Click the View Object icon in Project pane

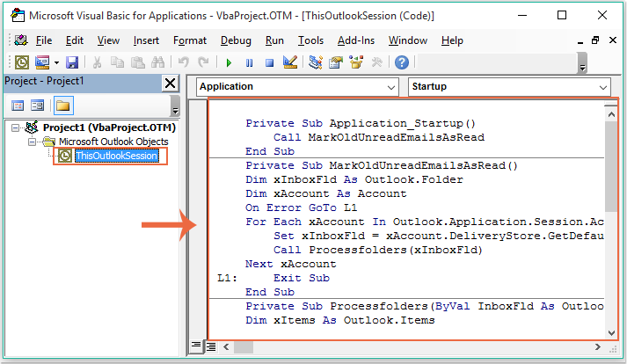pos(38,106)
